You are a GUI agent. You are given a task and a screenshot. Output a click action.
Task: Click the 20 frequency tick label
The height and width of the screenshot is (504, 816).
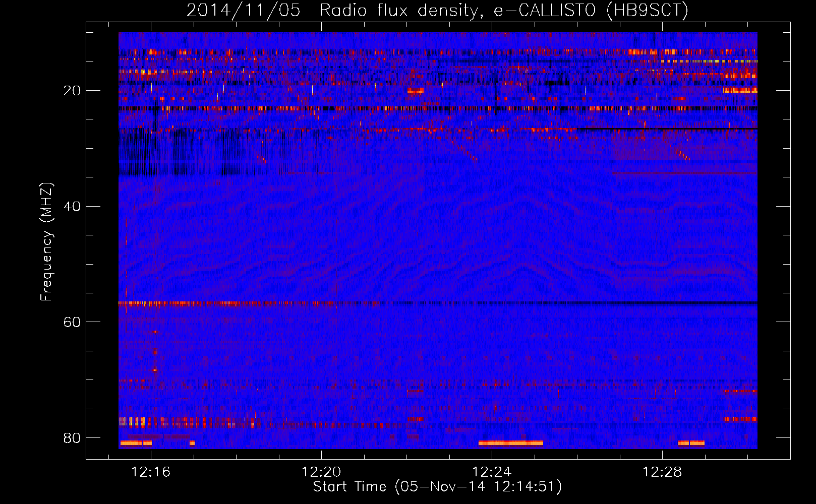point(72,91)
